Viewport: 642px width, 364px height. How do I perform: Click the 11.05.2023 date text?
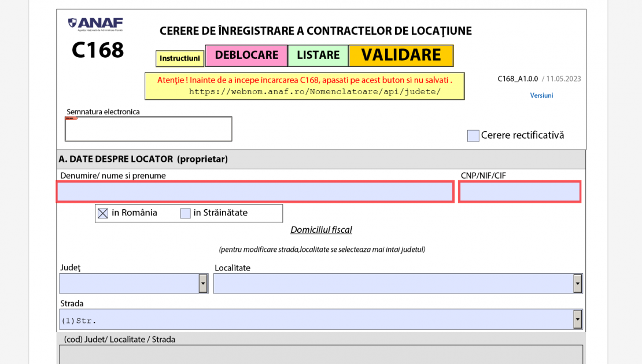[x=563, y=79]
